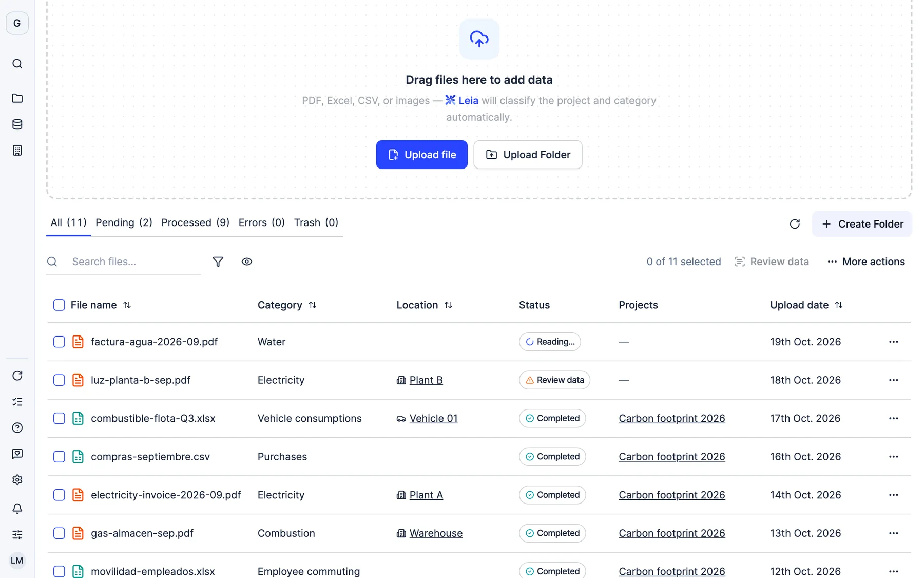Open the Plant A location link

click(x=426, y=495)
